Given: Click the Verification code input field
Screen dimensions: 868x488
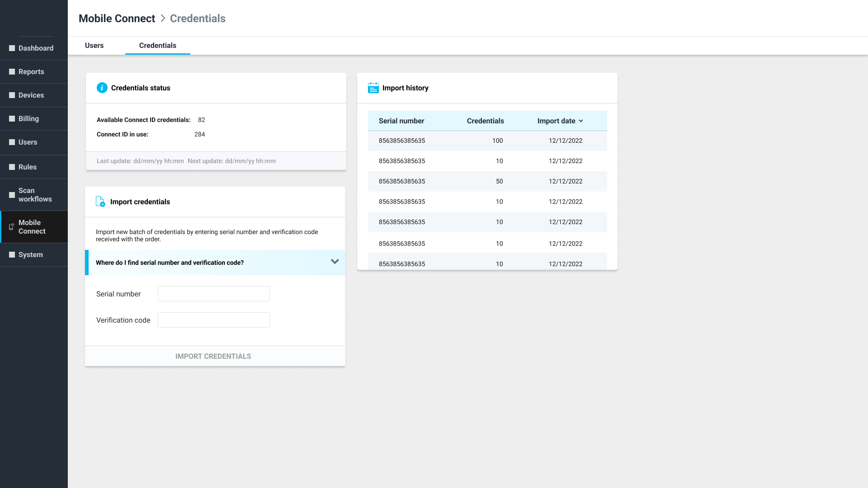Looking at the screenshot, I should [213, 320].
